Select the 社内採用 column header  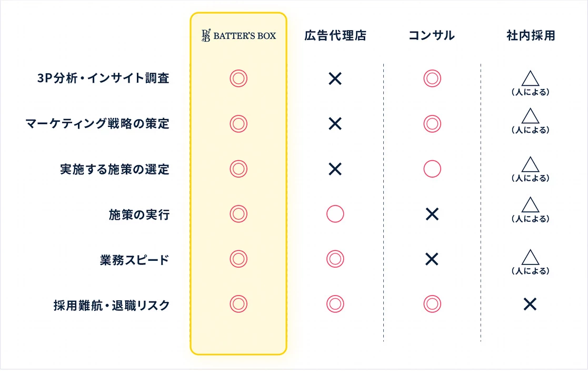coord(530,36)
